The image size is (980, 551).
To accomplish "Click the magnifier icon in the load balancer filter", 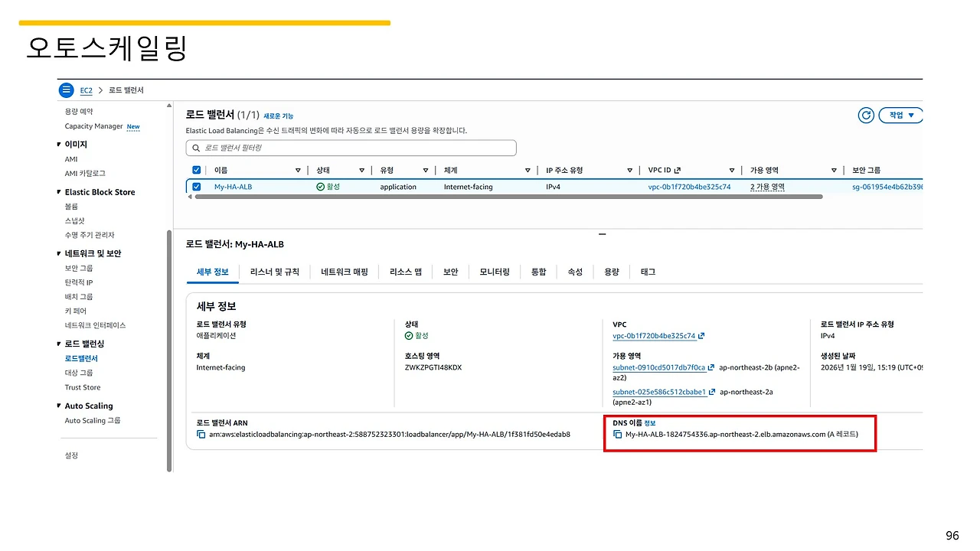I will (x=197, y=148).
